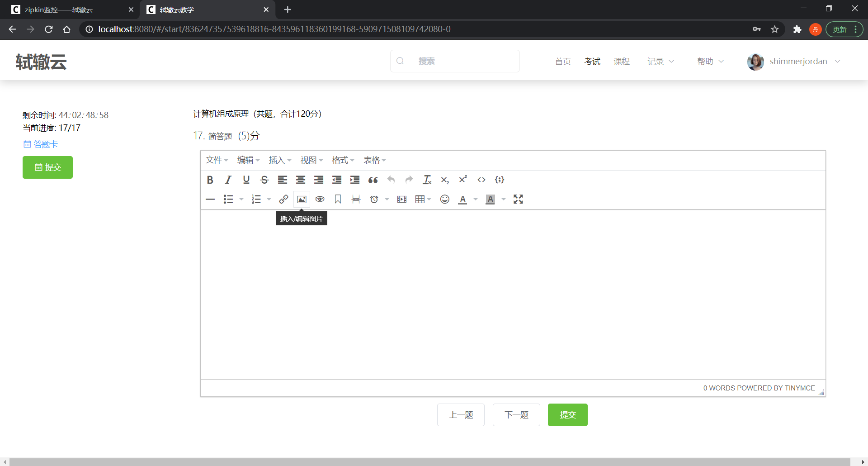Open the 帮助 dropdown in navigation
The width and height of the screenshot is (868, 466).
tap(710, 61)
